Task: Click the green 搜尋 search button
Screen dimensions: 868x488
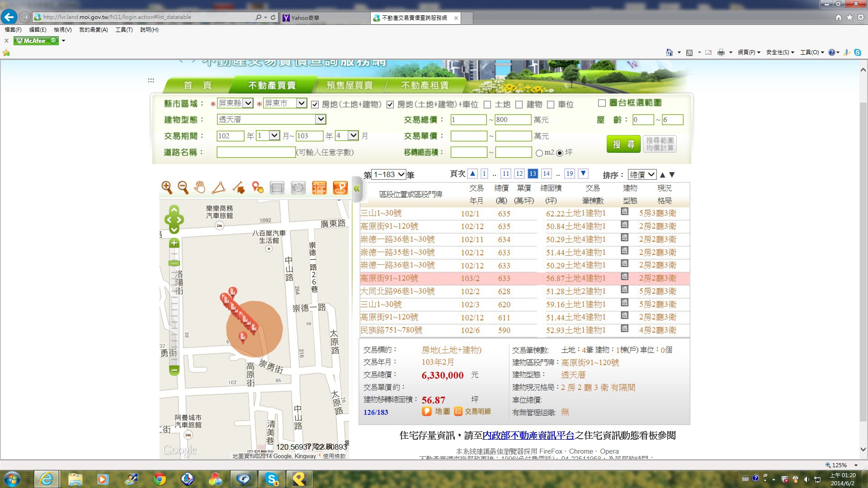Action: pyautogui.click(x=623, y=144)
